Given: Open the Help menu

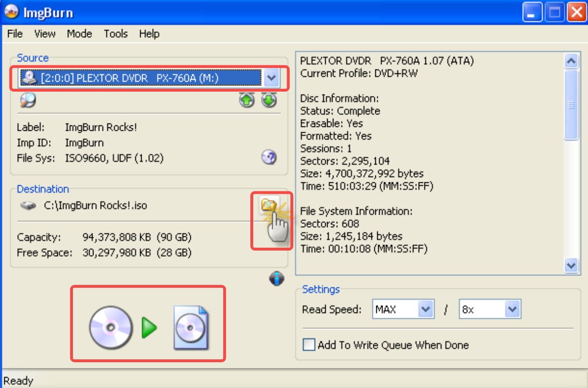Looking at the screenshot, I should [149, 34].
